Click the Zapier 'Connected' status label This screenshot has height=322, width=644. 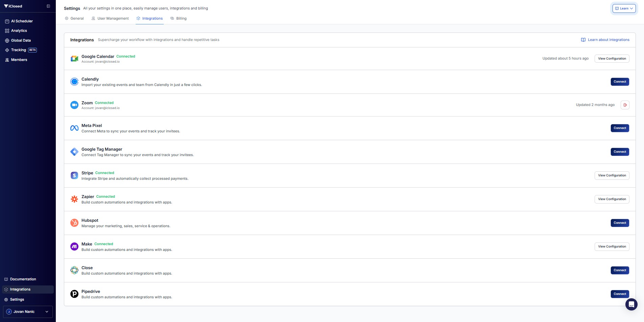coord(106,197)
